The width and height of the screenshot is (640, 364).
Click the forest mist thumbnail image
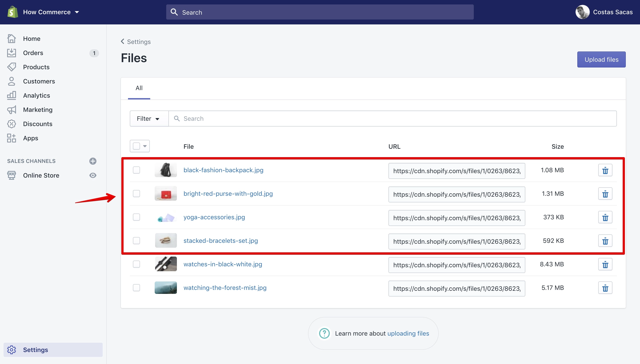pos(166,287)
